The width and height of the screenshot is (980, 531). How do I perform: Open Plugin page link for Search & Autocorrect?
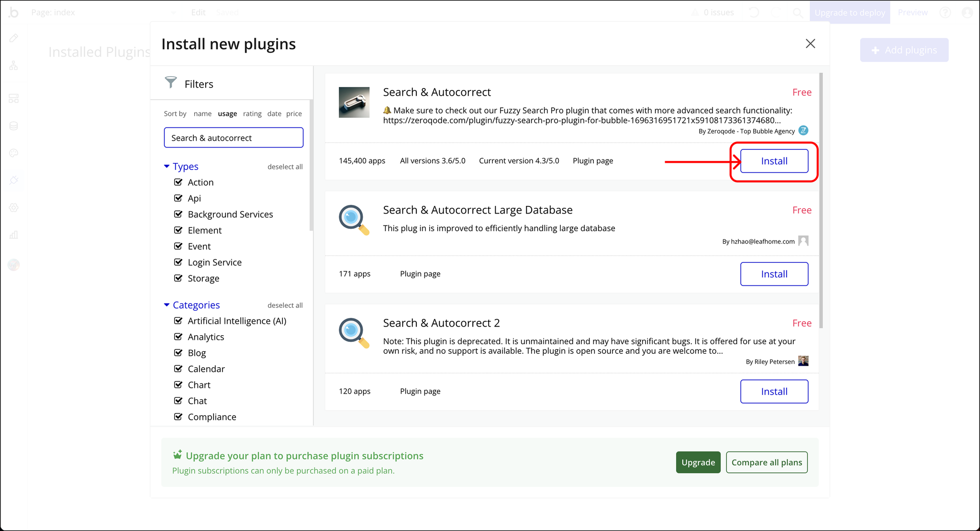pyautogui.click(x=592, y=161)
